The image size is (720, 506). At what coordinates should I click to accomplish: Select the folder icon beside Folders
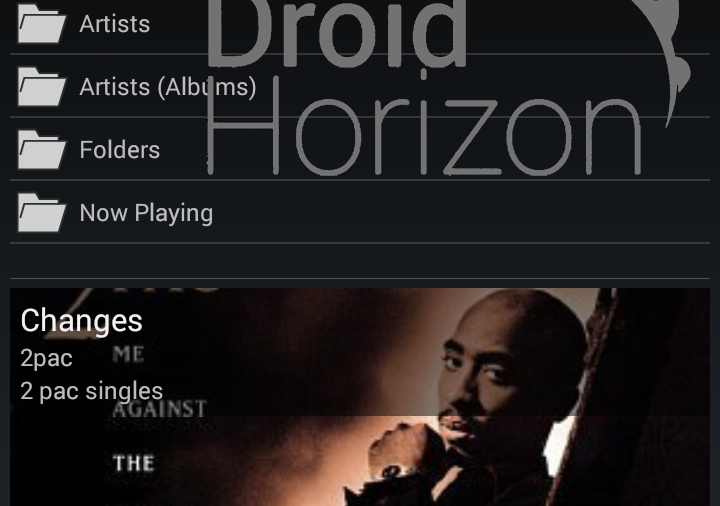(x=42, y=150)
